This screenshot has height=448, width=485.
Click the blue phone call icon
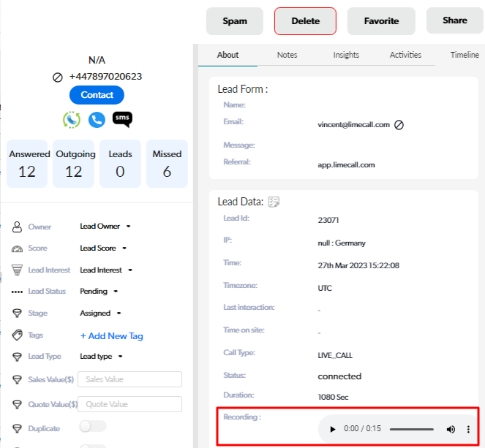pyautogui.click(x=97, y=119)
